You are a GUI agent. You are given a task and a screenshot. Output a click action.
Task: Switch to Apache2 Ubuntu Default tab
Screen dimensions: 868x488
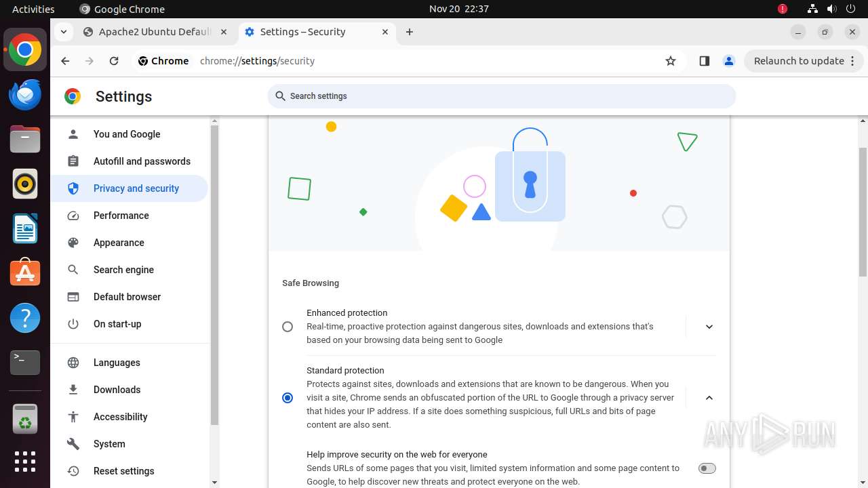click(155, 32)
